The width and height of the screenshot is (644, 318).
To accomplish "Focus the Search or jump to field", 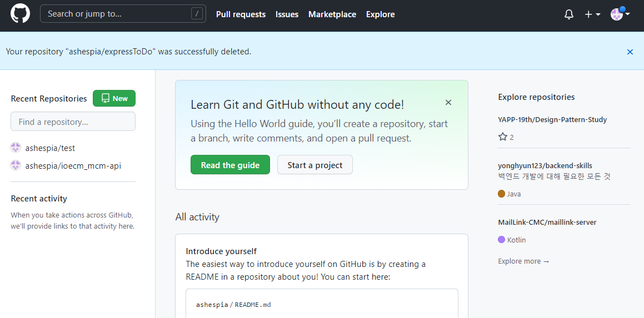I will click(123, 14).
